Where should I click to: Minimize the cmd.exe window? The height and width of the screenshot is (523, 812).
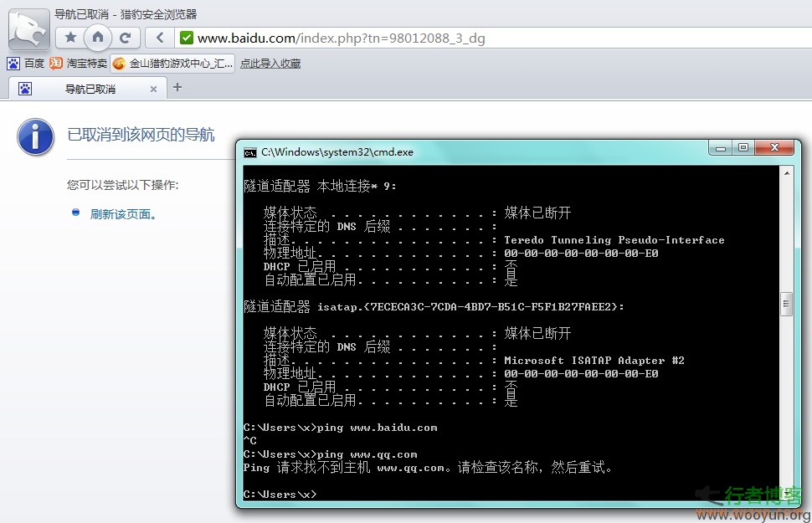[721, 148]
